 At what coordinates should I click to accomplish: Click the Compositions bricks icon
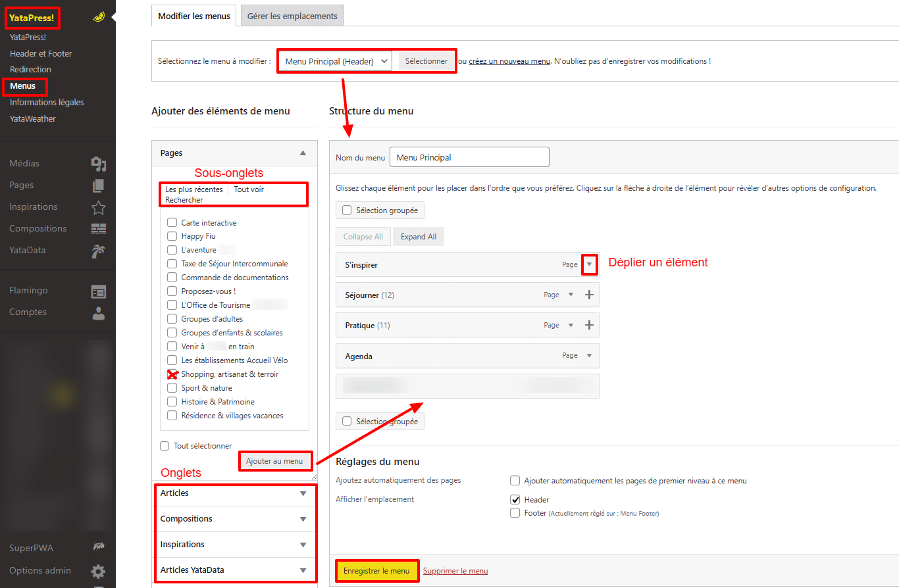(x=98, y=229)
